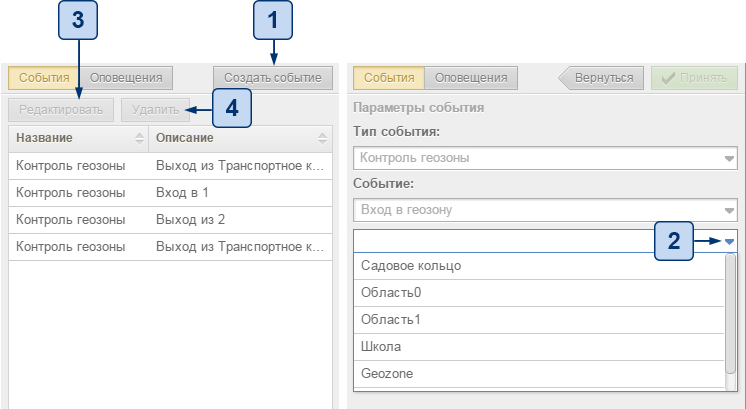
Task: Switch to События tab in left panel
Action: (x=44, y=78)
